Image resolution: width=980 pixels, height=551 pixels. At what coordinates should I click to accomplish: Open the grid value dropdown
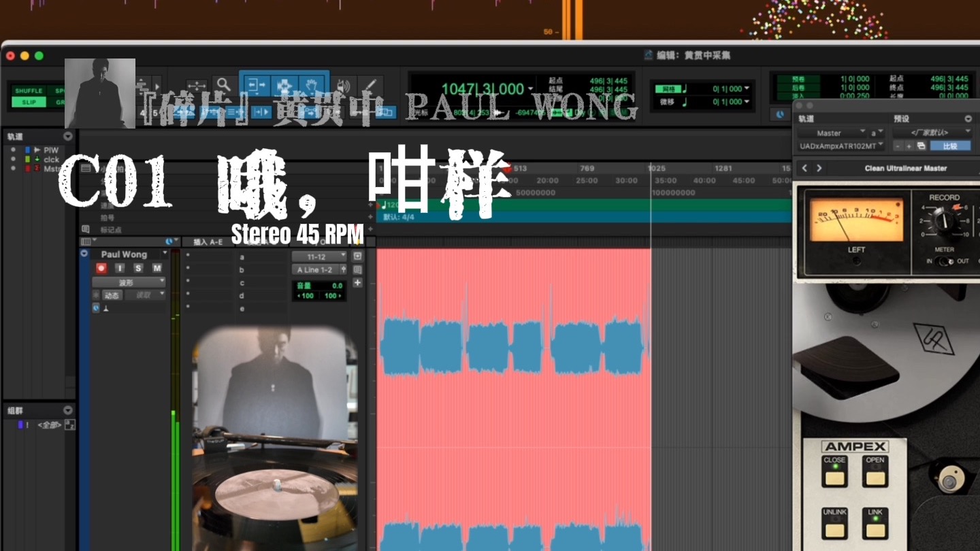[747, 88]
